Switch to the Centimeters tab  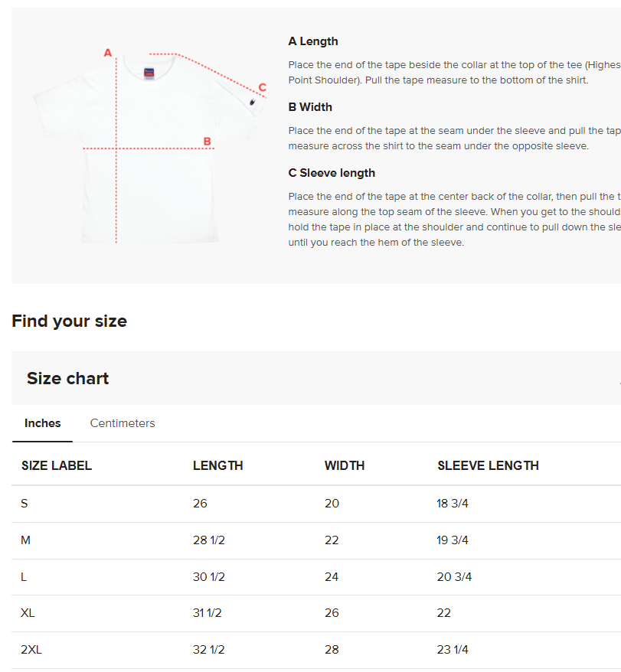123,423
